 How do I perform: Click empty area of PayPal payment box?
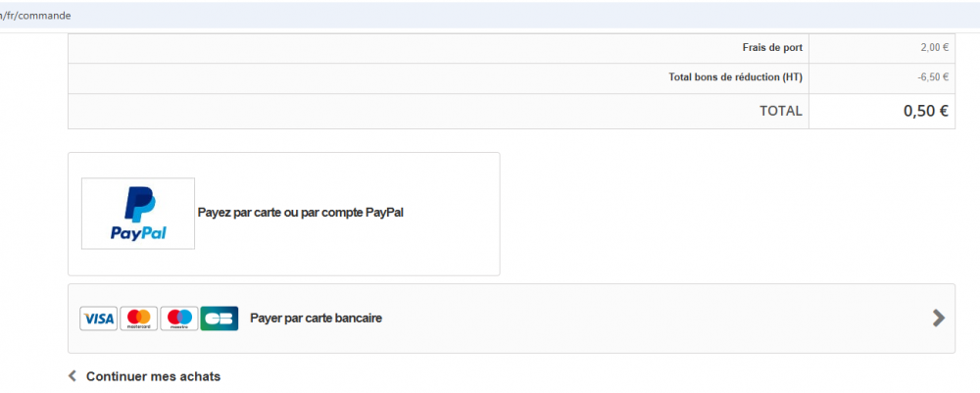(x=451, y=245)
